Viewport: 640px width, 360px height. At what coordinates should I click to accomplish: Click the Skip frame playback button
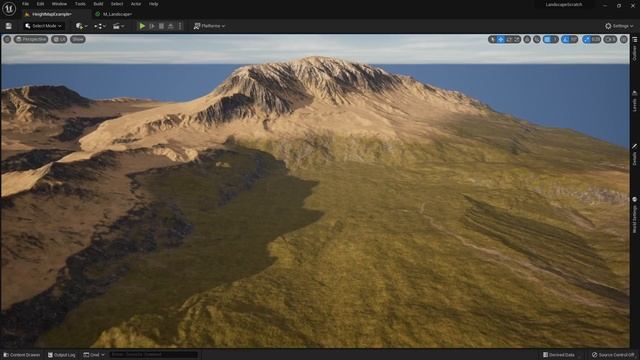click(x=152, y=26)
